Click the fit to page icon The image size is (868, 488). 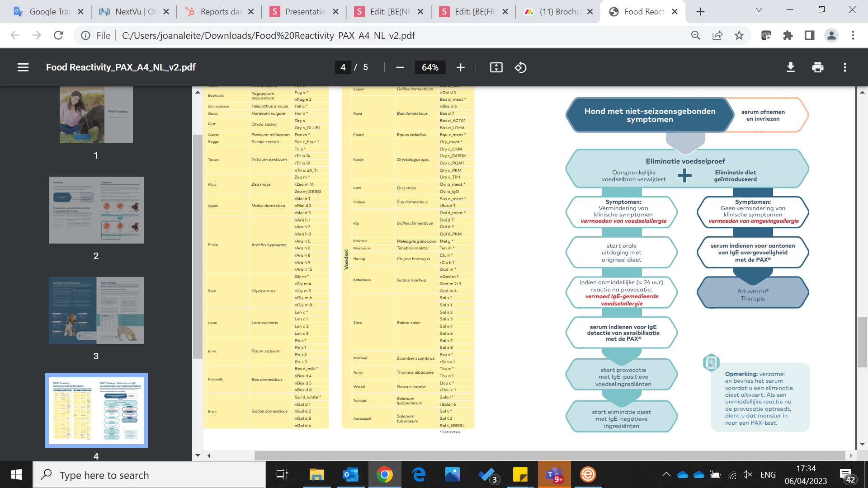(496, 67)
